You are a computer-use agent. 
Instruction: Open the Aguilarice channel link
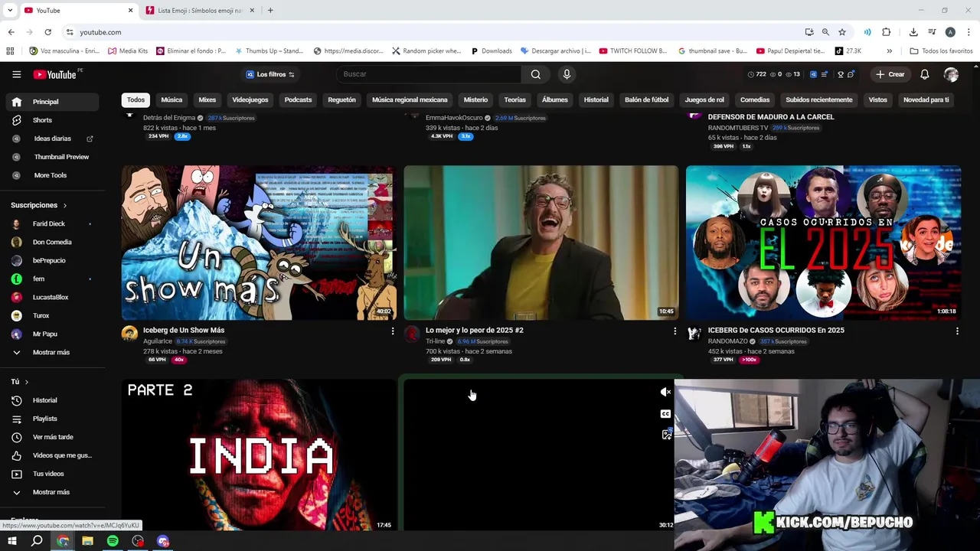158,341
